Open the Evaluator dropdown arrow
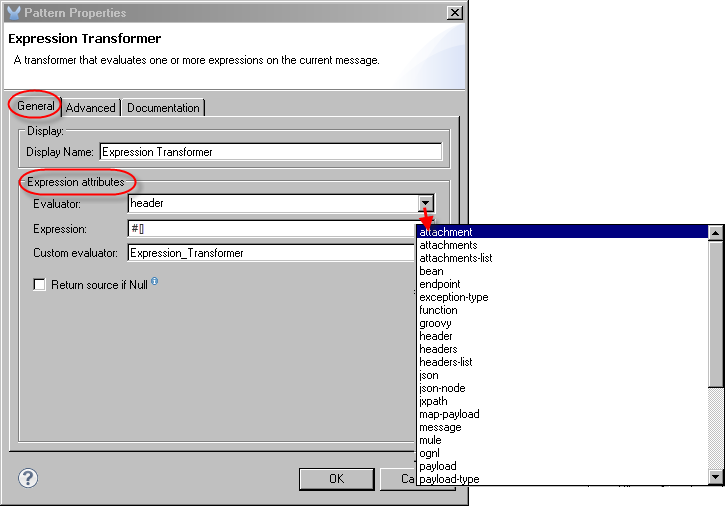Image resolution: width=725 pixels, height=506 pixels. (x=426, y=203)
